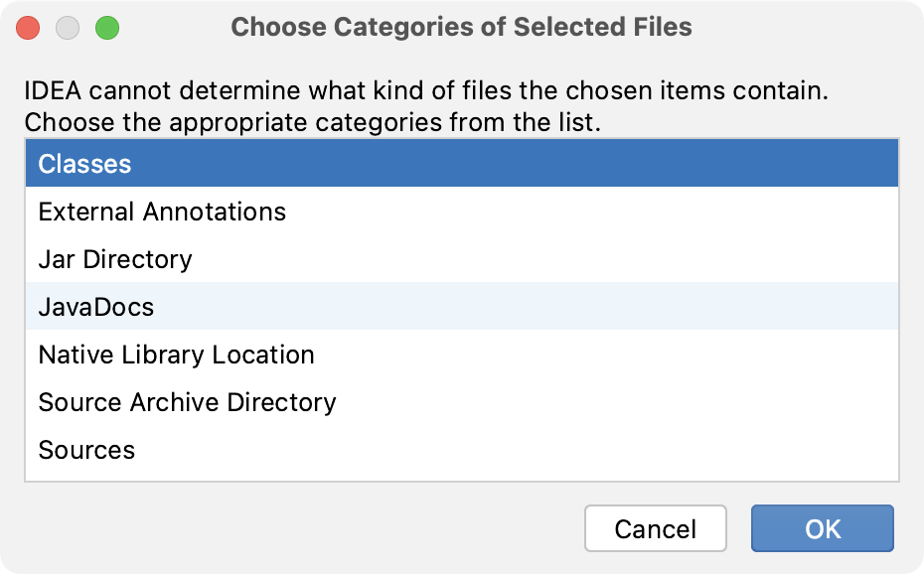Close the dialog with the red button

click(28, 28)
